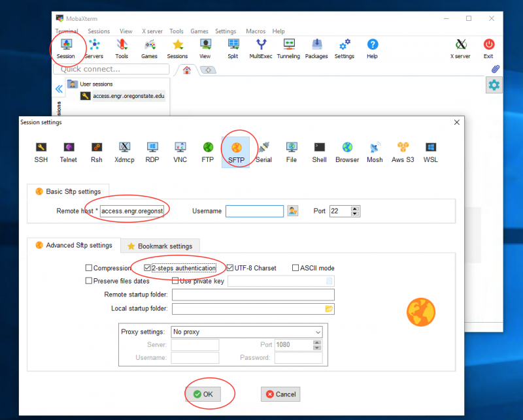This screenshot has height=420, width=523.
Task: Click the Username input field
Action: point(254,211)
